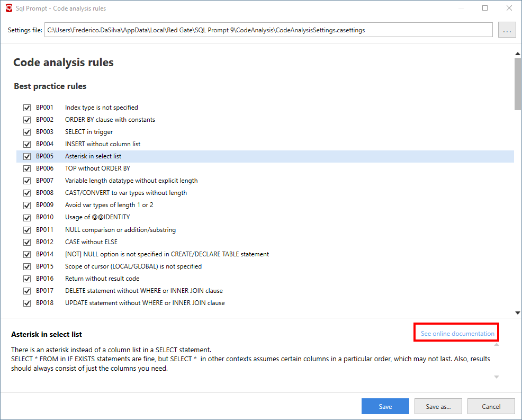Maximize the Code analysis rules window
This screenshot has height=420, width=522.
pos(485,8)
